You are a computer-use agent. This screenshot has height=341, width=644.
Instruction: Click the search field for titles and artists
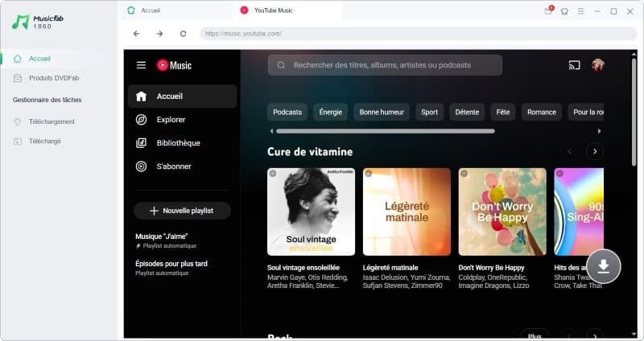tap(385, 65)
